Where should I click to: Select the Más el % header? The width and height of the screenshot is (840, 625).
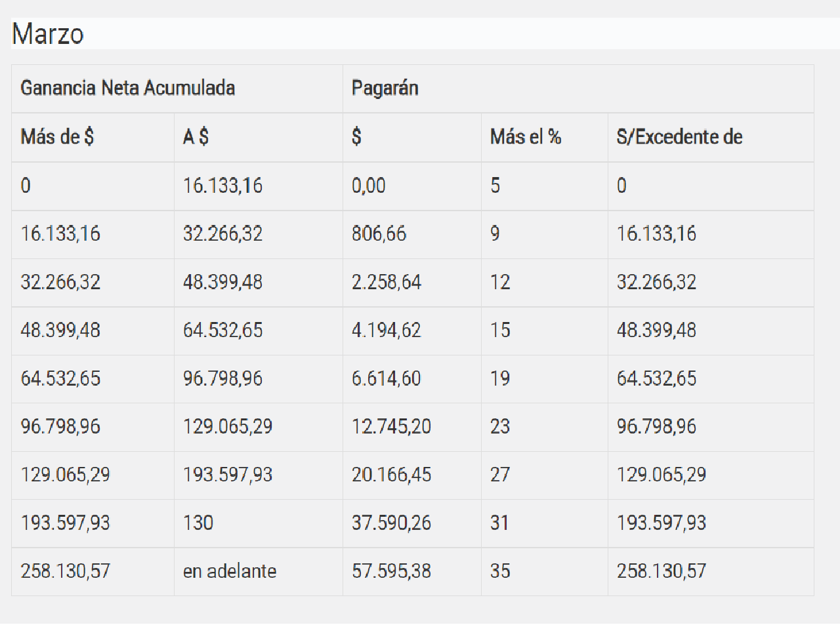(x=526, y=136)
